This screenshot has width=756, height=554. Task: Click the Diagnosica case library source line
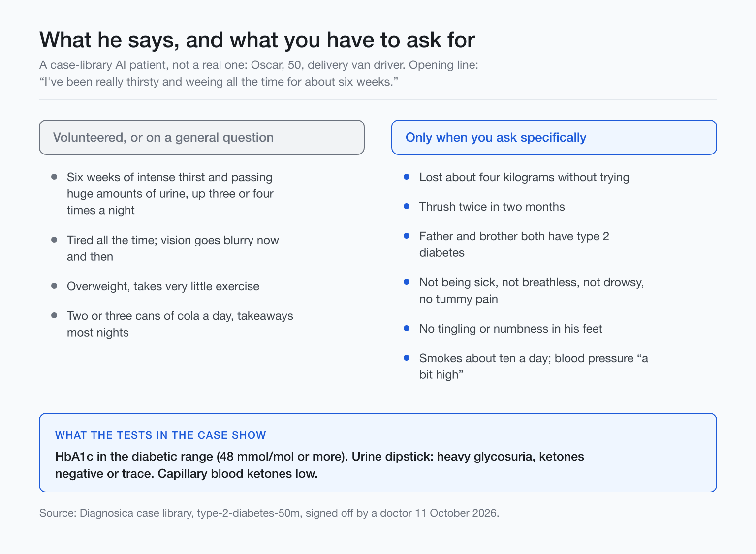pyautogui.click(x=269, y=513)
